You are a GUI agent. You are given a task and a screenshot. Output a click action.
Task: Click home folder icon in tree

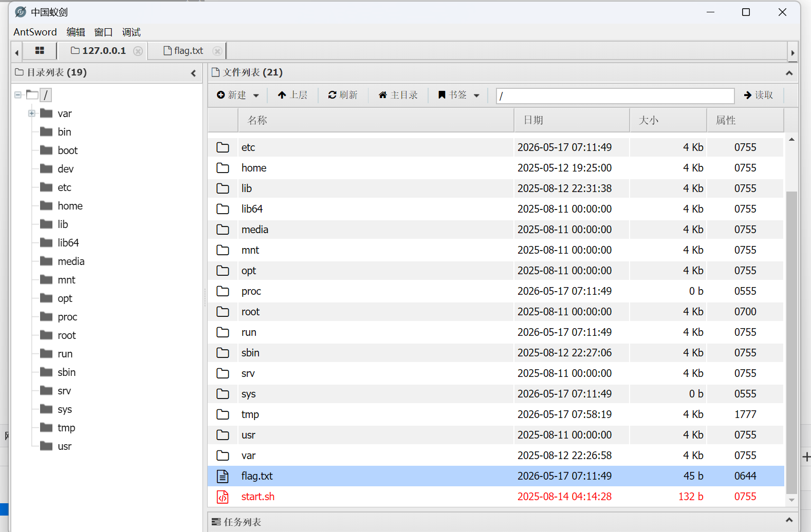point(46,205)
